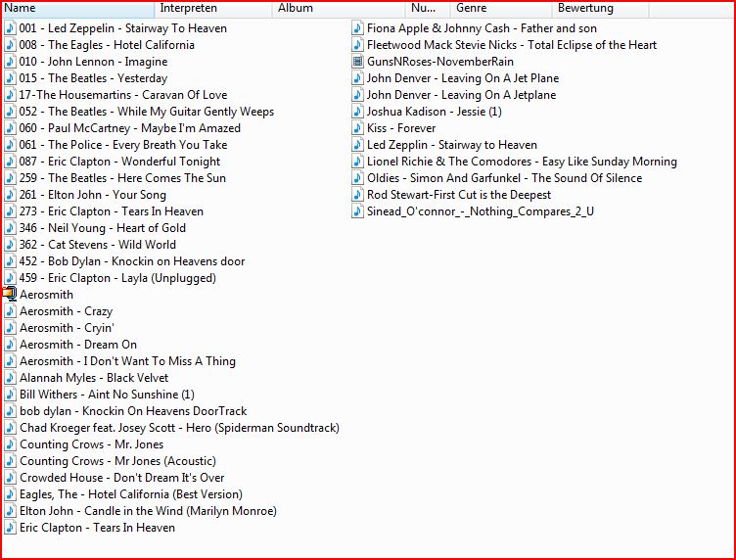736x560 pixels.
Task: Sort by the Genre column header
Action: tap(501, 9)
